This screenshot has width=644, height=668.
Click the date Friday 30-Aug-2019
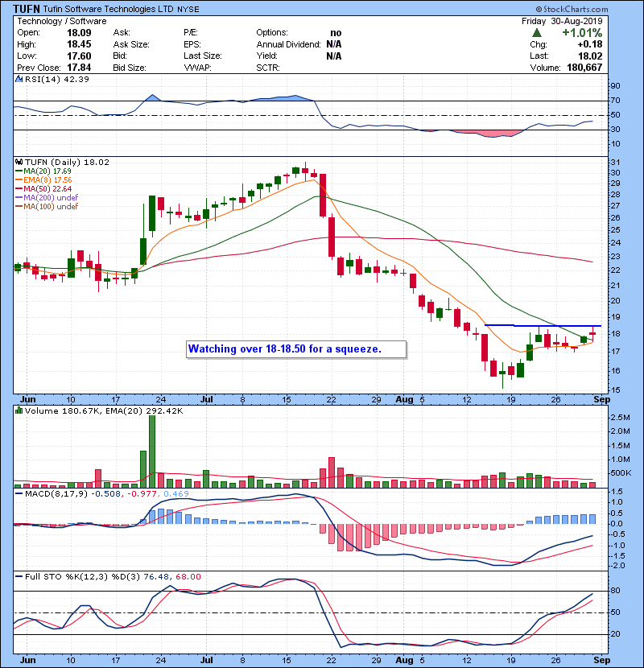(x=562, y=21)
